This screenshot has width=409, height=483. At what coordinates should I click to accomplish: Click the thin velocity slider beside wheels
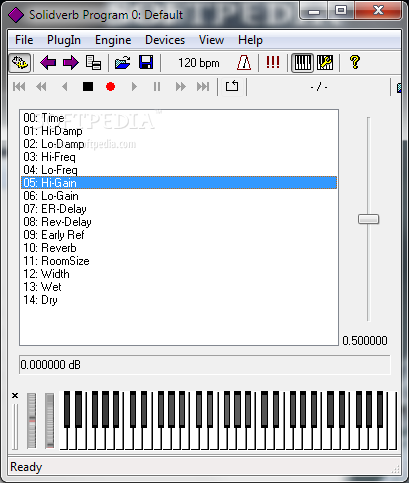pyautogui.click(x=15, y=426)
